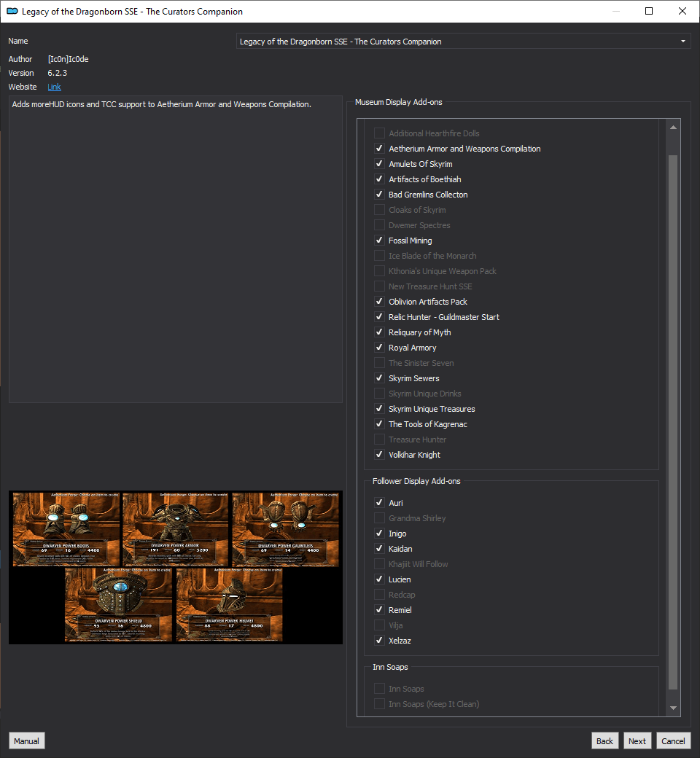The height and width of the screenshot is (758, 700).
Task: Click the version value 6.2.3
Action: (57, 73)
